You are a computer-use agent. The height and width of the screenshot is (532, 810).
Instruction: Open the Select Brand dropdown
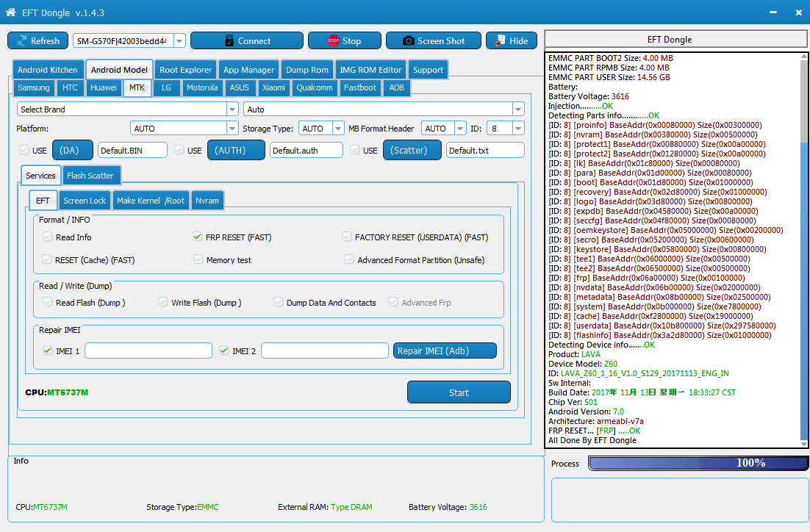tap(232, 109)
